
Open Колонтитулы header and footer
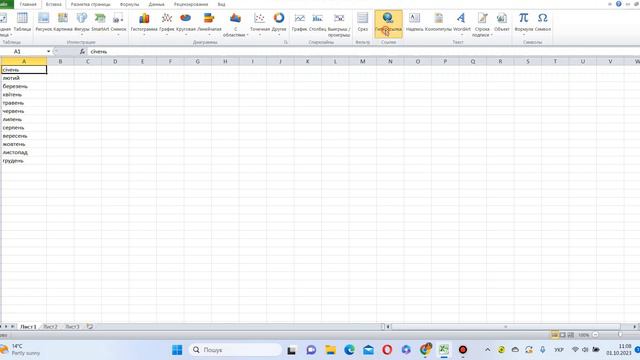pos(438,22)
